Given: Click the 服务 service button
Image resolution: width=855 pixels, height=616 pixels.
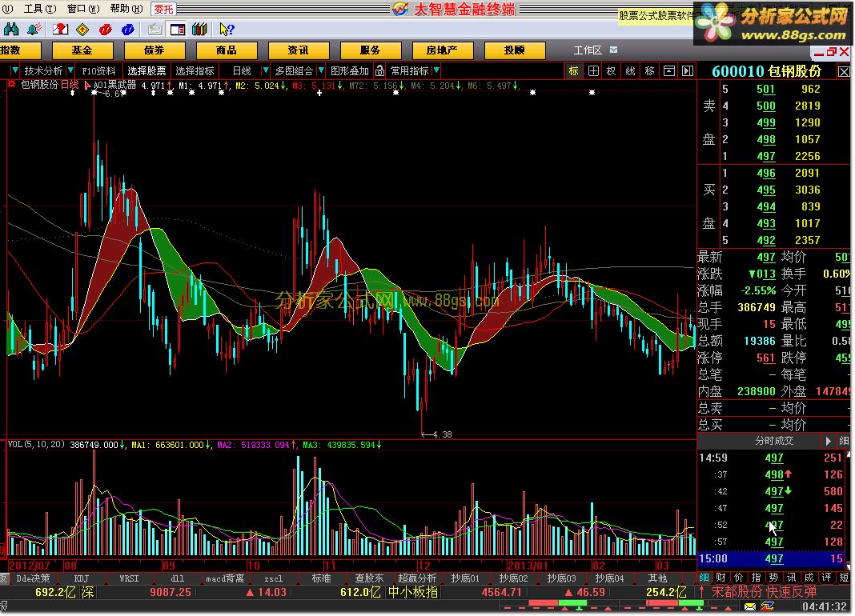Looking at the screenshot, I should 370,50.
